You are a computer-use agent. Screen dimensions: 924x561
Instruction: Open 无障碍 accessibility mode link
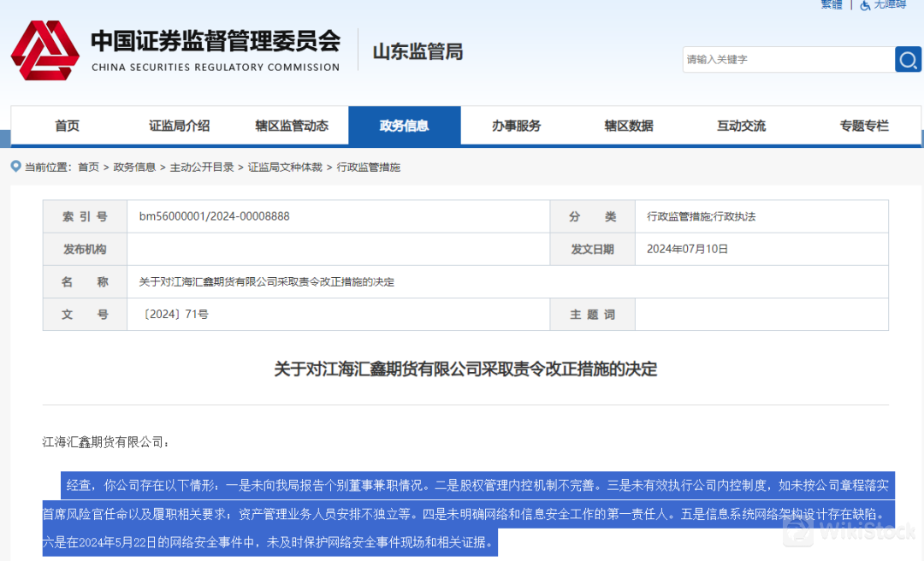point(890,4)
